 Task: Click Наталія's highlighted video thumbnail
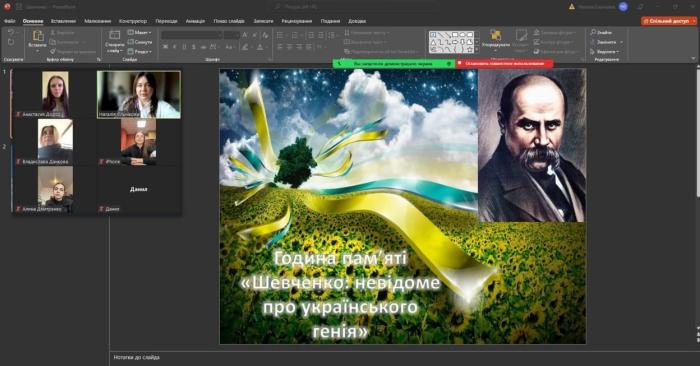[139, 94]
